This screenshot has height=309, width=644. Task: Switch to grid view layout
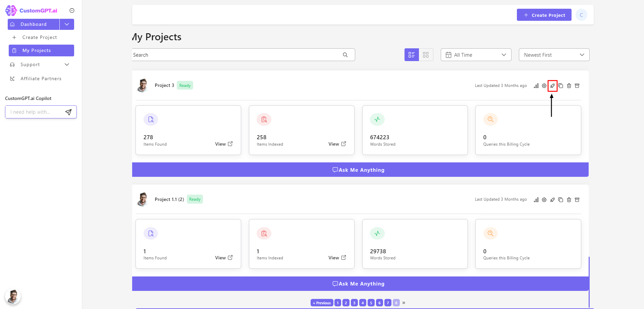426,55
